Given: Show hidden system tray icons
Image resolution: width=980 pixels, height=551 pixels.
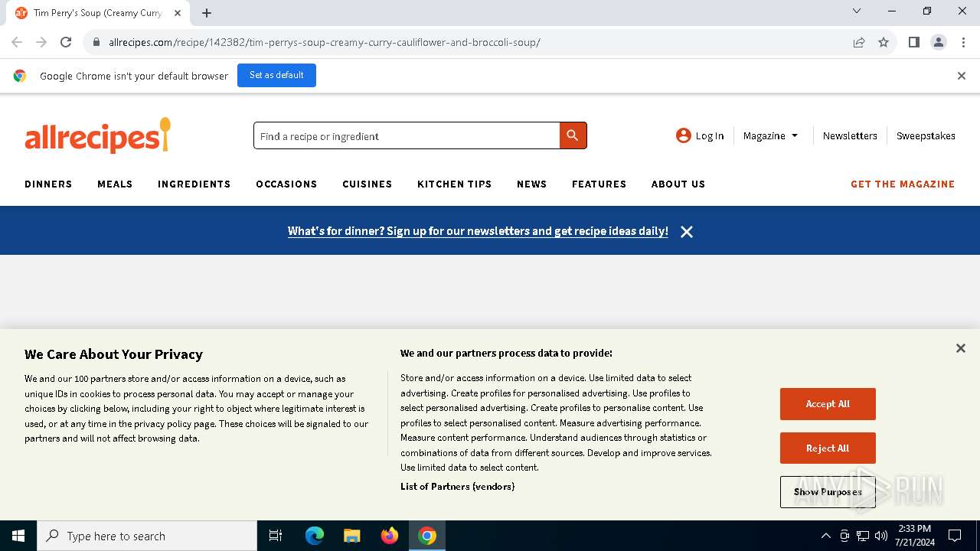Looking at the screenshot, I should [825, 536].
